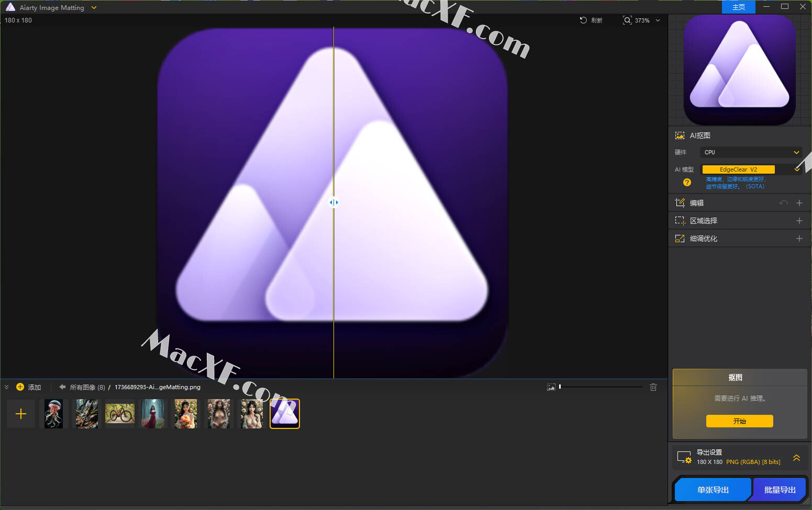812x510 pixels.
Task: Click the large plus add-image tile
Action: (21, 414)
